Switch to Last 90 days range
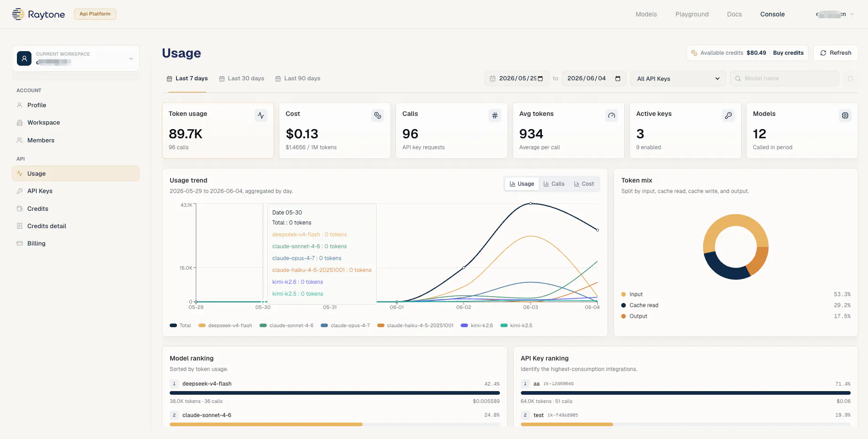 [298, 78]
